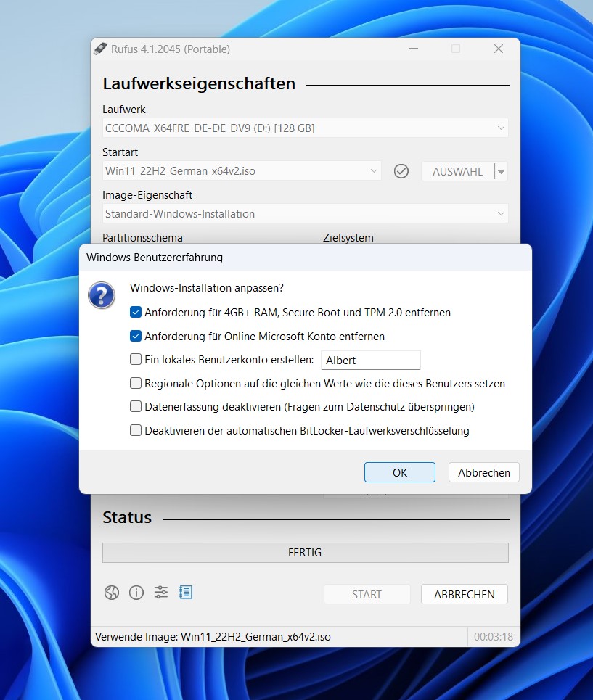This screenshot has width=593, height=700.
Task: Click the Windows Benutzererfahrung dialog title
Action: [x=155, y=258]
